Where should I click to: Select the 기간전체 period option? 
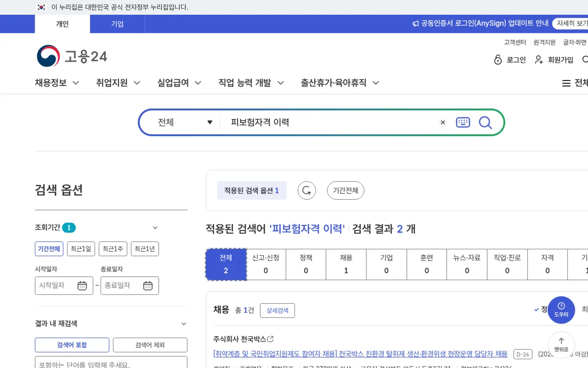coord(49,249)
